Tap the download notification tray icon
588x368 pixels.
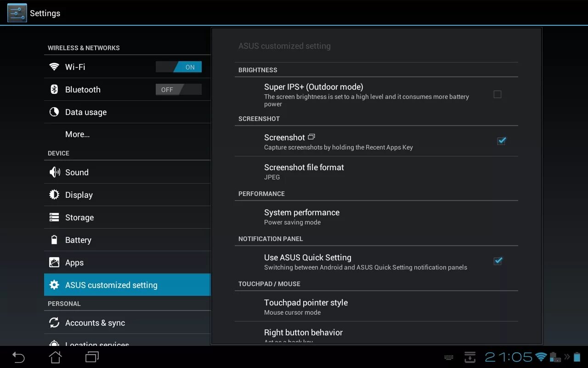470,357
